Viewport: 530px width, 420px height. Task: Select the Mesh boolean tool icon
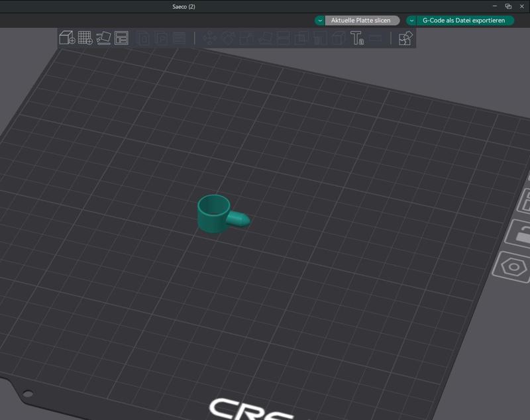tap(301, 38)
